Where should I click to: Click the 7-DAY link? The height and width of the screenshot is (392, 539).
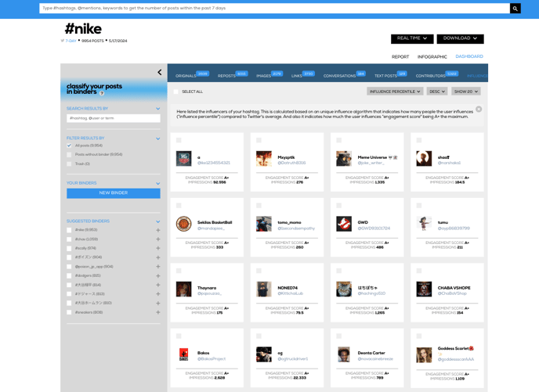[71, 41]
